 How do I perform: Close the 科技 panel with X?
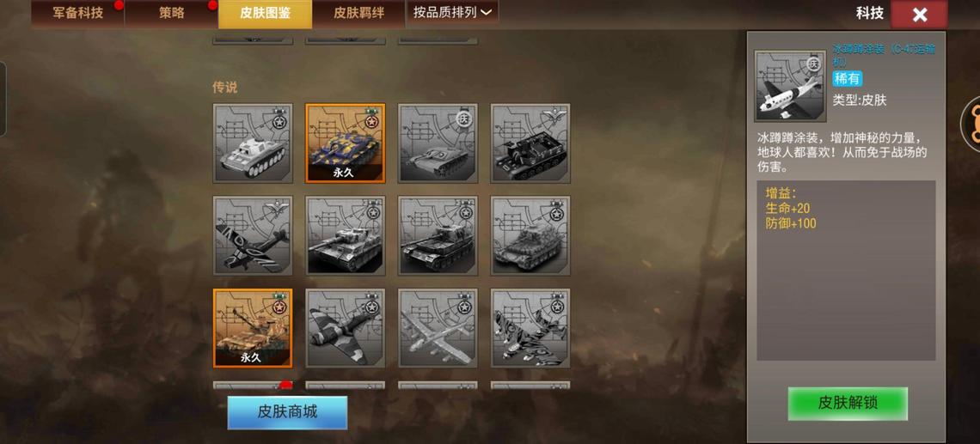(919, 15)
